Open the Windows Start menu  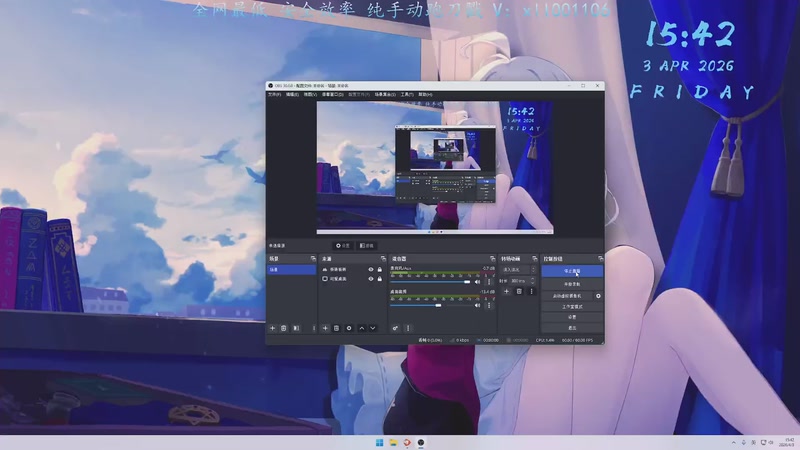pyautogui.click(x=379, y=442)
